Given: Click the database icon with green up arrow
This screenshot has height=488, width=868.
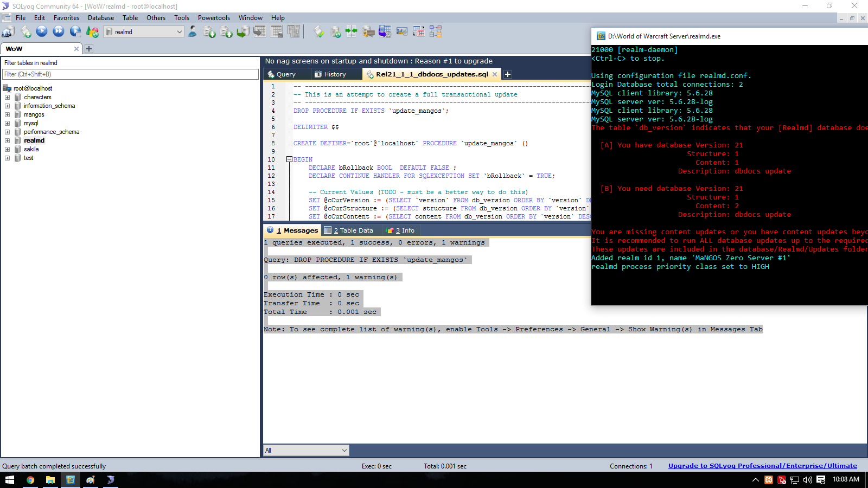Looking at the screenshot, I should [226, 31].
